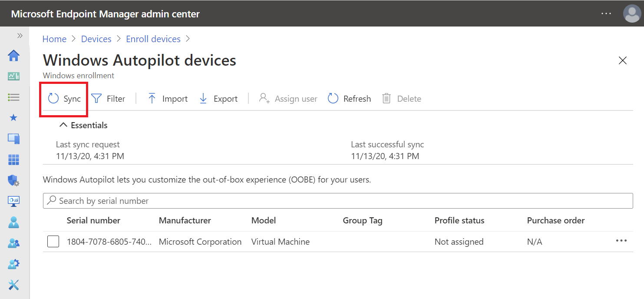Navigate to Devices breadcrumb link

click(x=96, y=39)
